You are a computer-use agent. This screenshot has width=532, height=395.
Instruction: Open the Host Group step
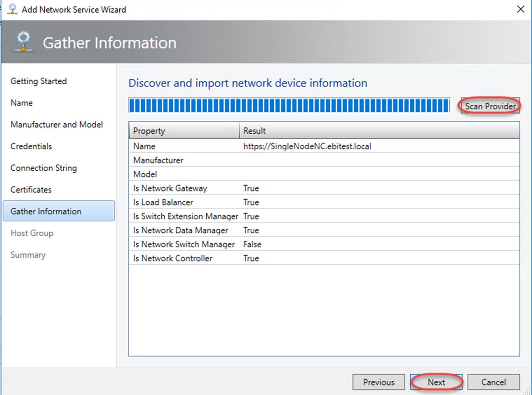point(32,233)
